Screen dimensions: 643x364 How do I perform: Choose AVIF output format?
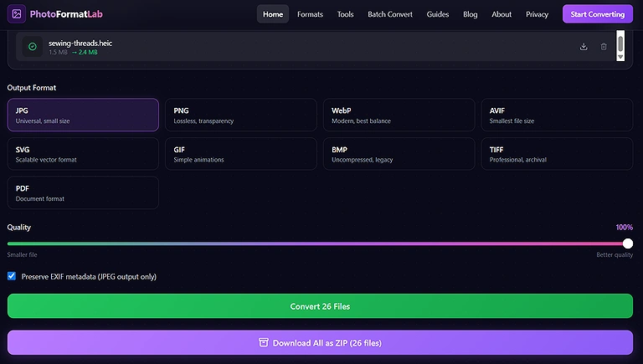click(x=557, y=115)
